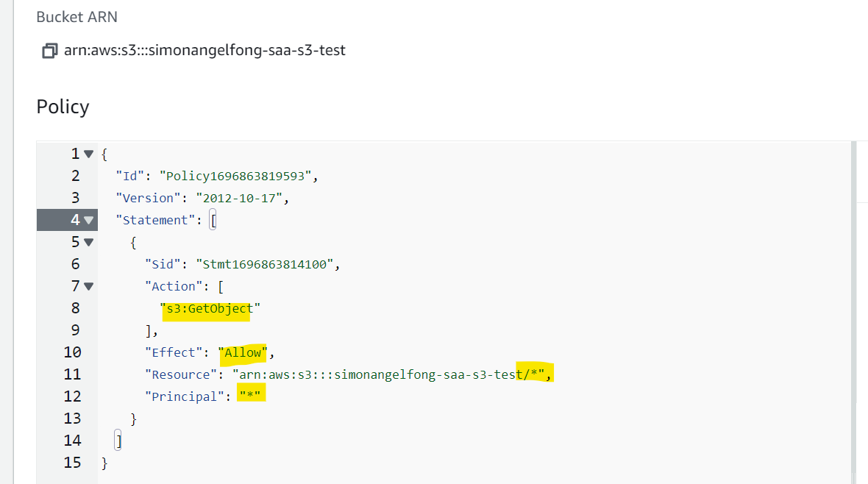Place cursor on s3:GetObject action value

210,308
